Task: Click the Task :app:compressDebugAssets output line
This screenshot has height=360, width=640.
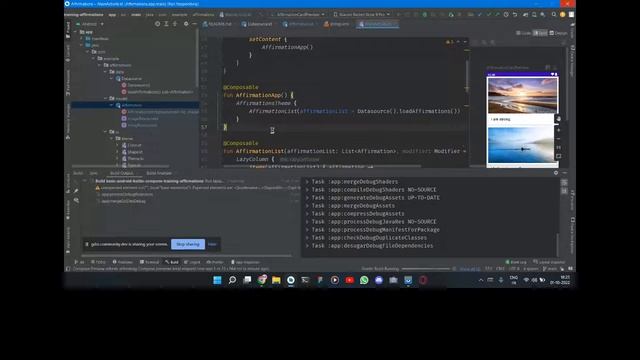Action: coord(358,214)
